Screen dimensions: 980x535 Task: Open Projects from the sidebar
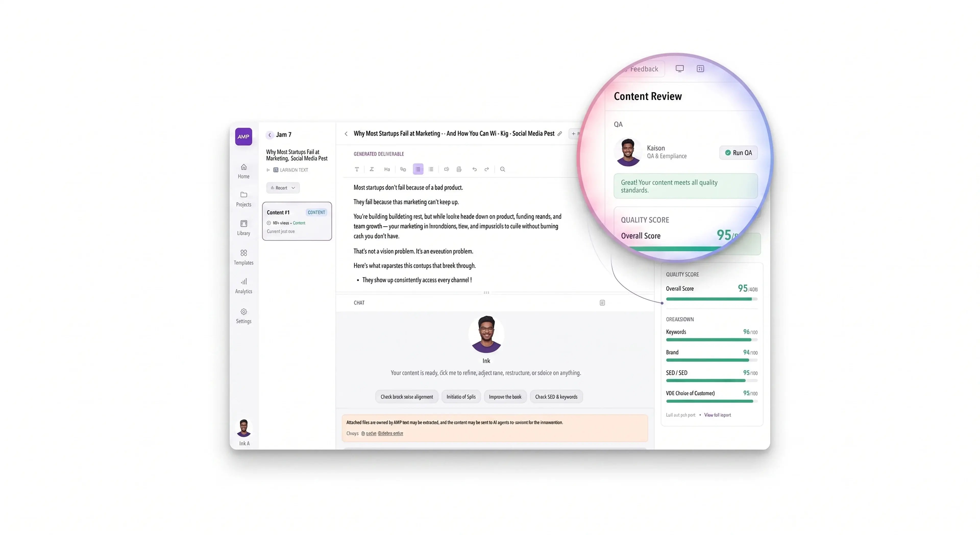point(243,199)
